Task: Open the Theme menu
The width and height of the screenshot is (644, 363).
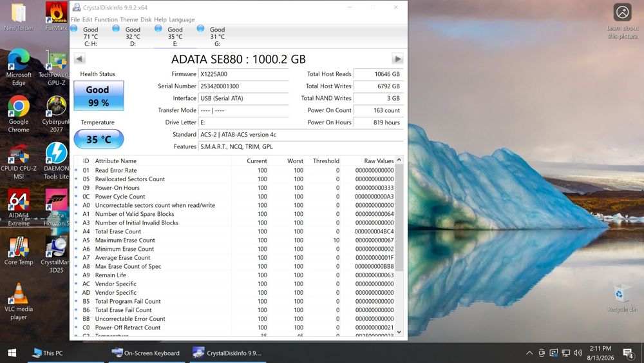Action: [129, 19]
